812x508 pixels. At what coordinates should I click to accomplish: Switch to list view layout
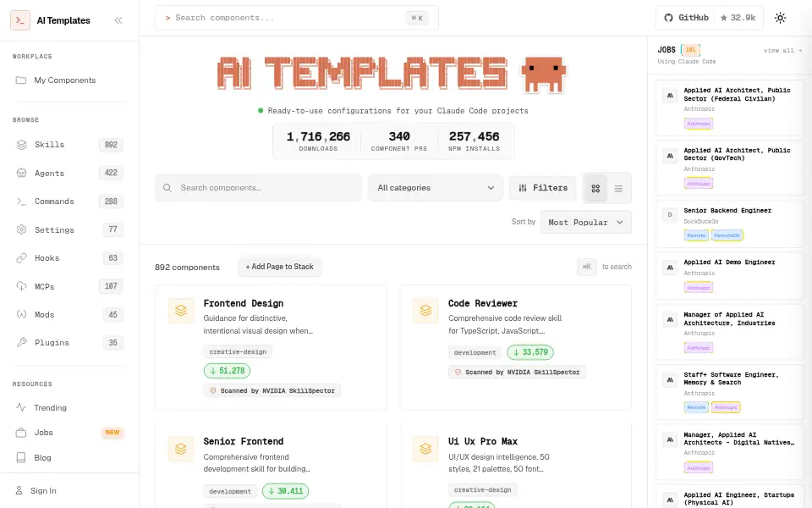pos(618,188)
